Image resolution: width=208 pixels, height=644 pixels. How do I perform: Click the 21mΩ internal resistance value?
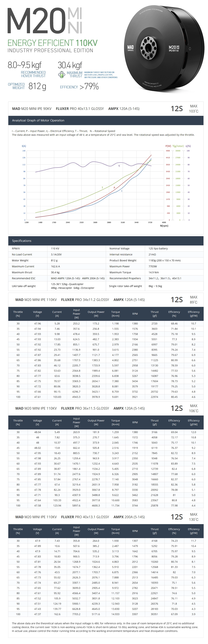(152, 254)
